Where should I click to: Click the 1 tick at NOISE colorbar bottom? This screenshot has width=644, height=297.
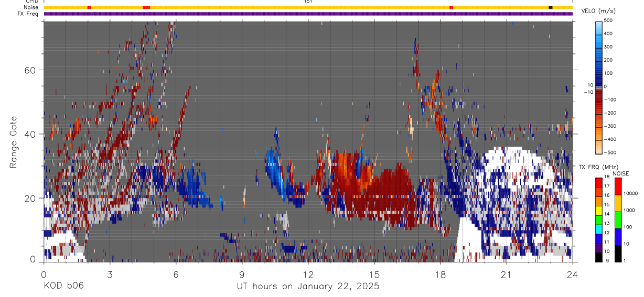(x=625, y=261)
